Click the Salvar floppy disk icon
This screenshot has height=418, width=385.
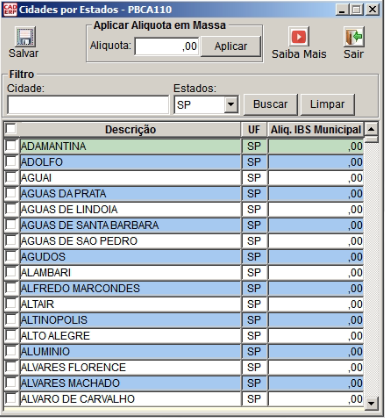click(x=25, y=37)
